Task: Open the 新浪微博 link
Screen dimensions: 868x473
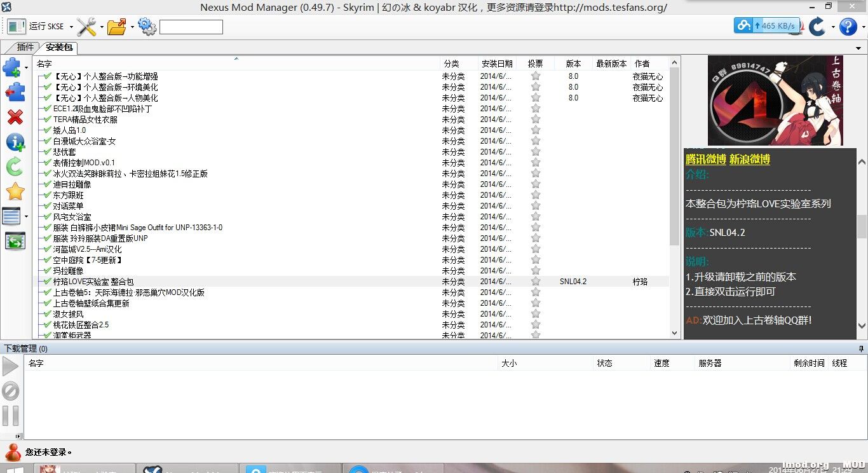Action: (x=749, y=160)
